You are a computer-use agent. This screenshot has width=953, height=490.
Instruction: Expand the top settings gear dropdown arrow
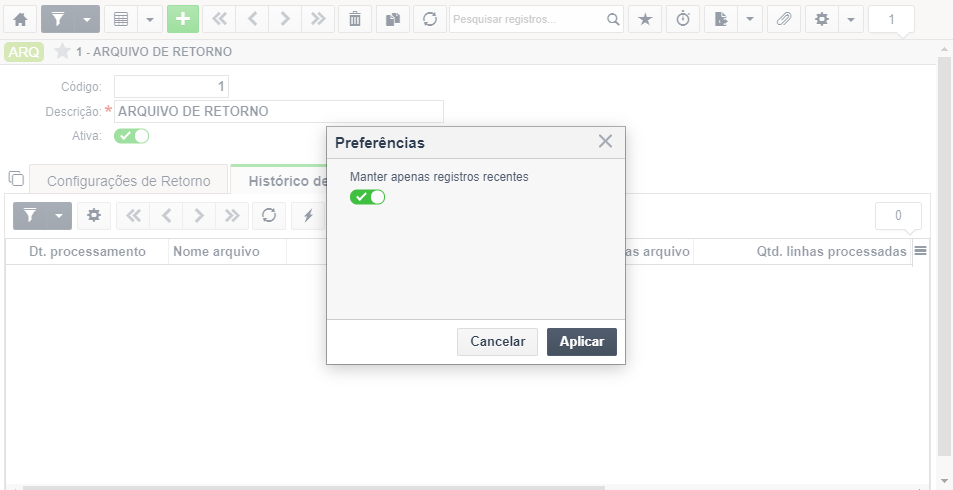tap(851, 19)
